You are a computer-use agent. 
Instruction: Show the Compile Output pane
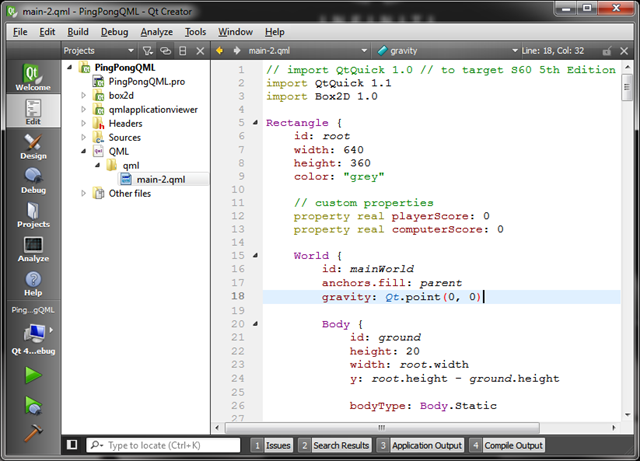[x=507, y=445]
